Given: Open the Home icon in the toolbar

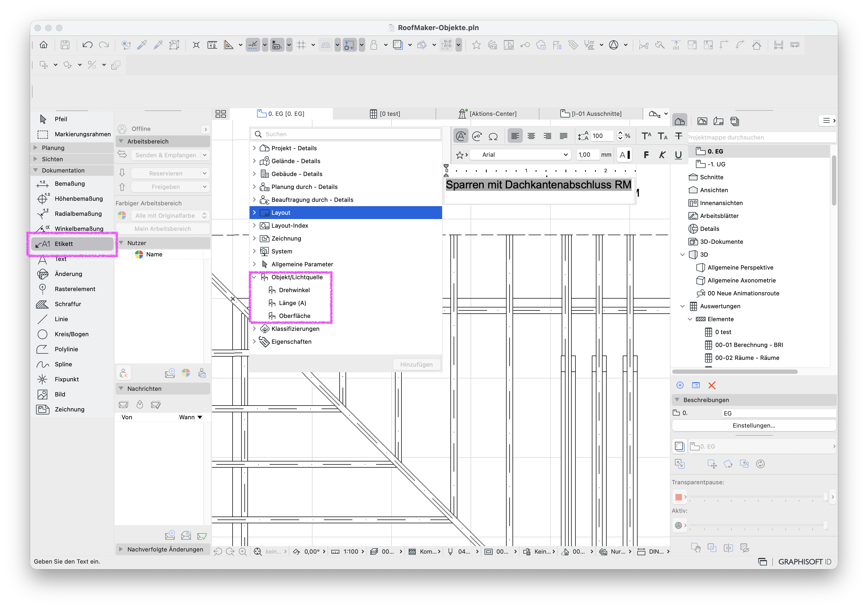Looking at the screenshot, I should [x=44, y=45].
